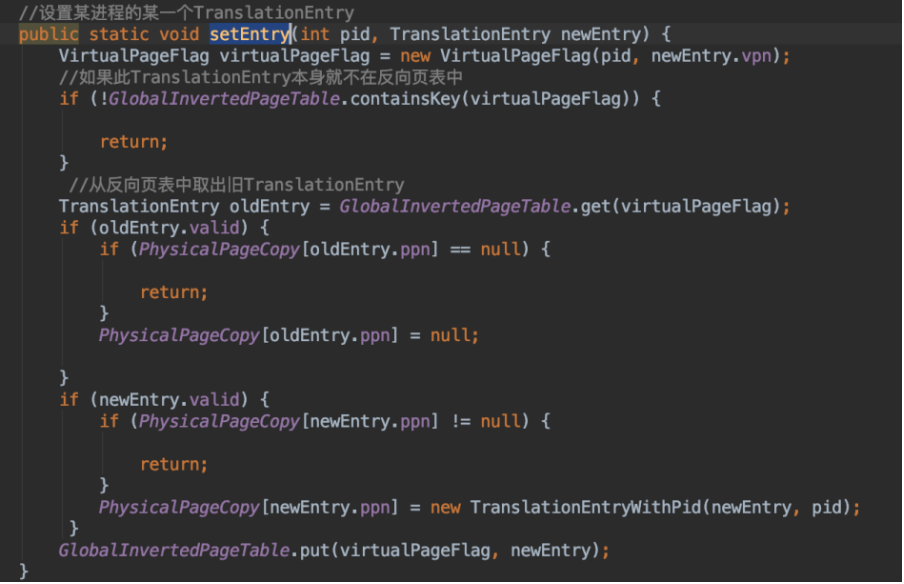Click the 'return;' inside oldEntry null check
Image resolution: width=904 pixels, height=584 pixels.
174,292
